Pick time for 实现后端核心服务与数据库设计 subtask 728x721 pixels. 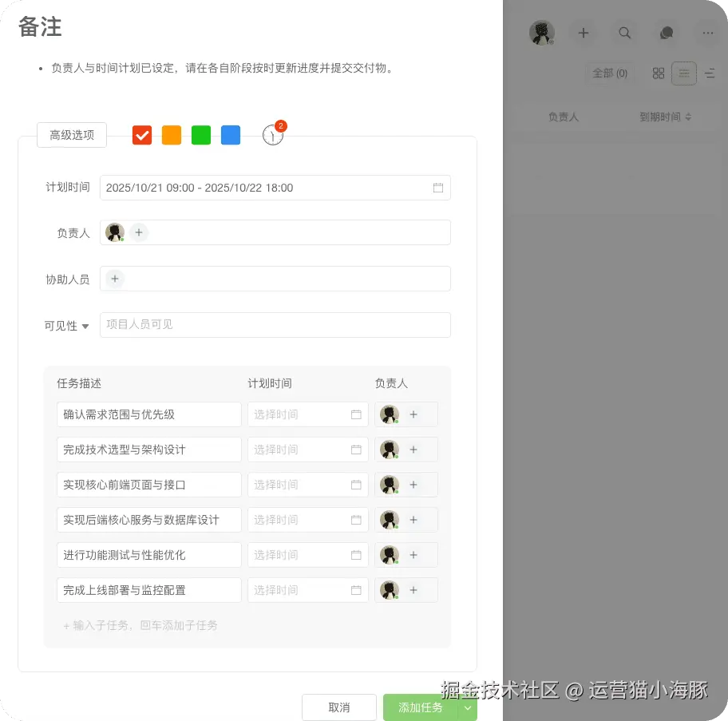point(308,520)
